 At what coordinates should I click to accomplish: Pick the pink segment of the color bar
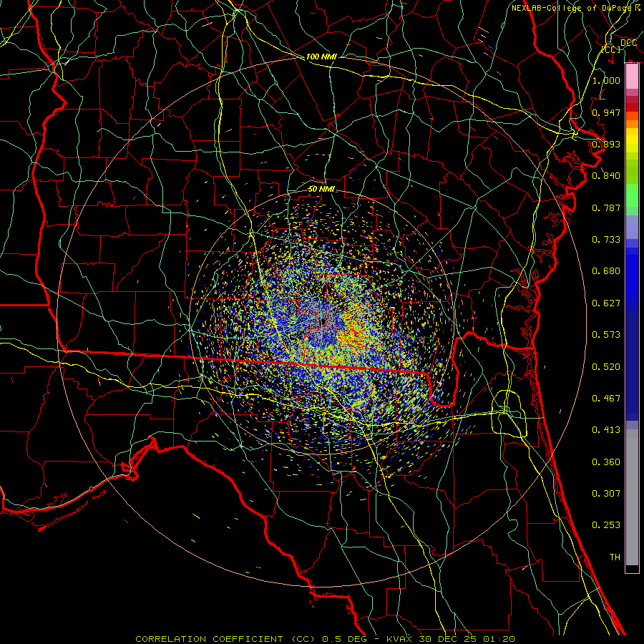pyautogui.click(x=632, y=77)
